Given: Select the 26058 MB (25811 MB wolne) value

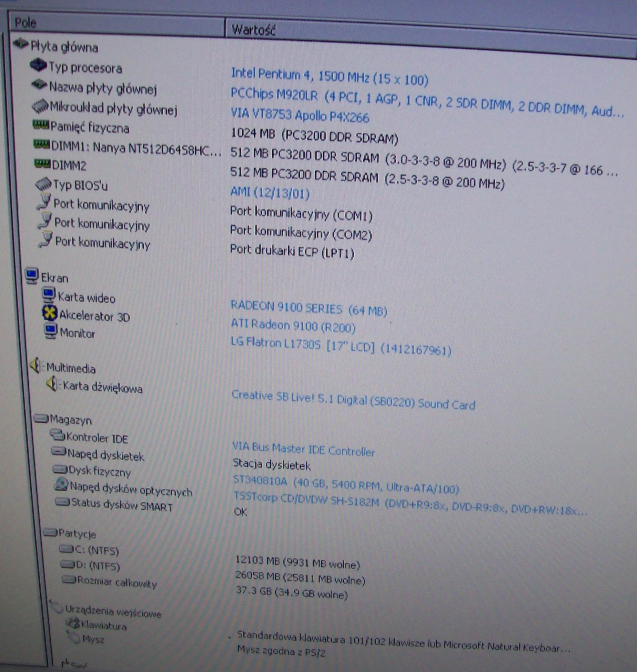Looking at the screenshot, I should (x=300, y=578).
